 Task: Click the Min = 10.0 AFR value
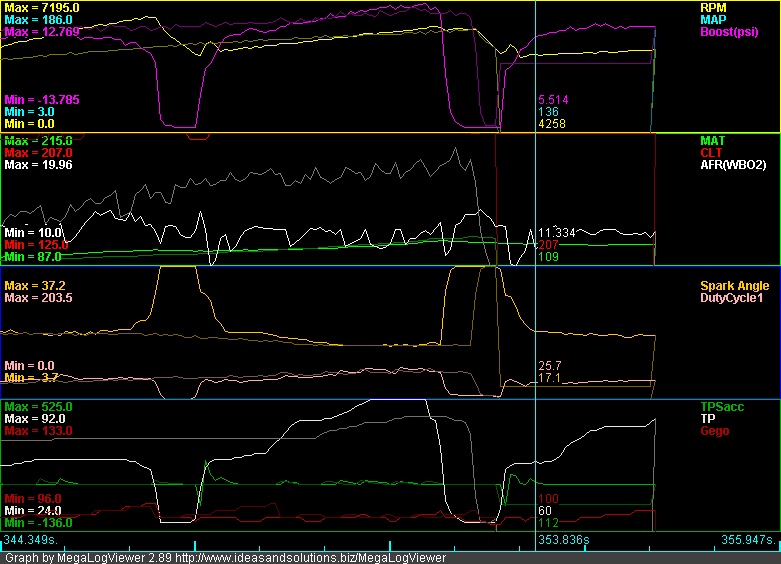pos(33,233)
